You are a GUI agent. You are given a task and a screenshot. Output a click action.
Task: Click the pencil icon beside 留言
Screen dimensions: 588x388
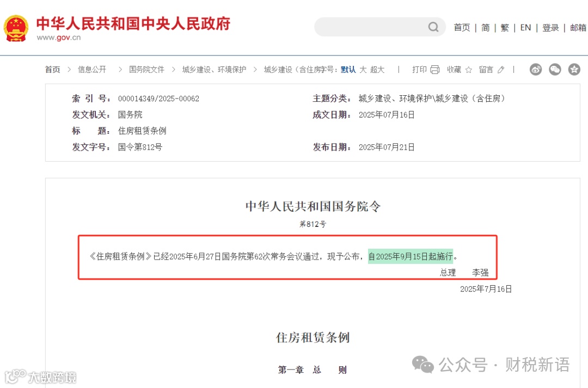(501, 70)
